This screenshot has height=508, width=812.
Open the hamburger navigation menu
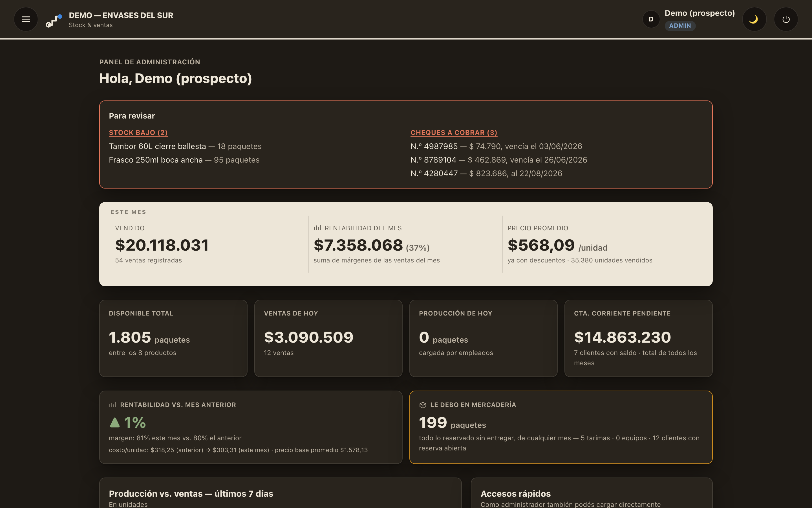26,19
